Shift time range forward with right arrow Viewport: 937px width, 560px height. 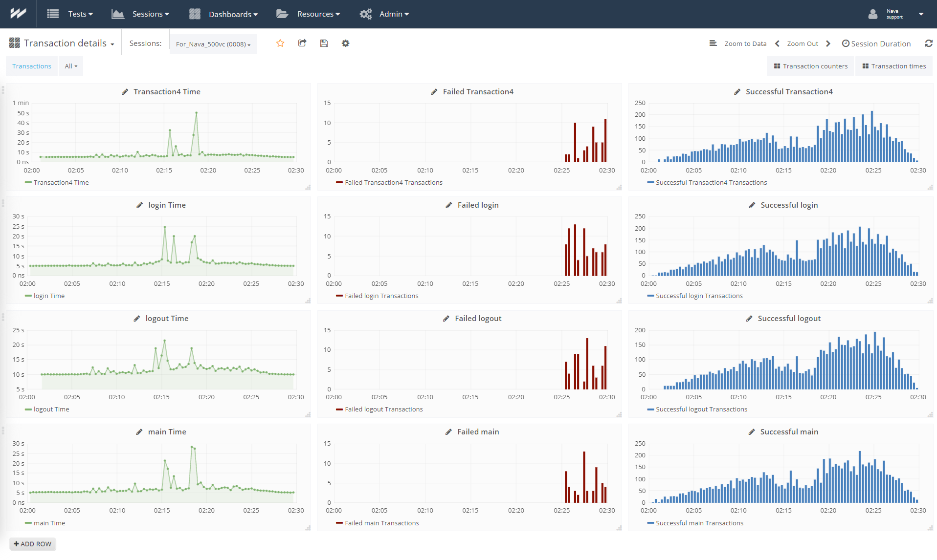828,43
